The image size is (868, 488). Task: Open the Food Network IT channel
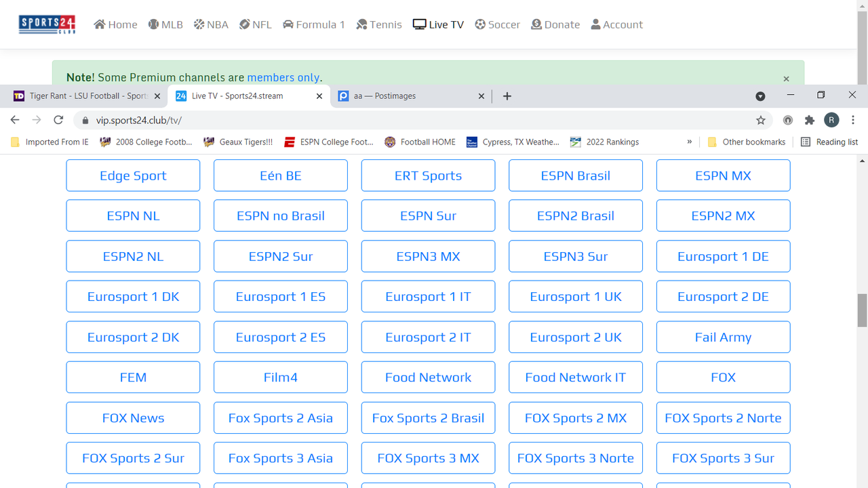[576, 378]
